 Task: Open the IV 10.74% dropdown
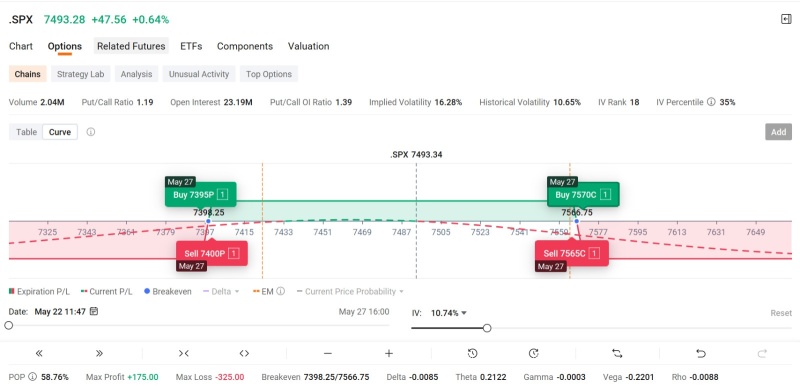pyautogui.click(x=449, y=313)
